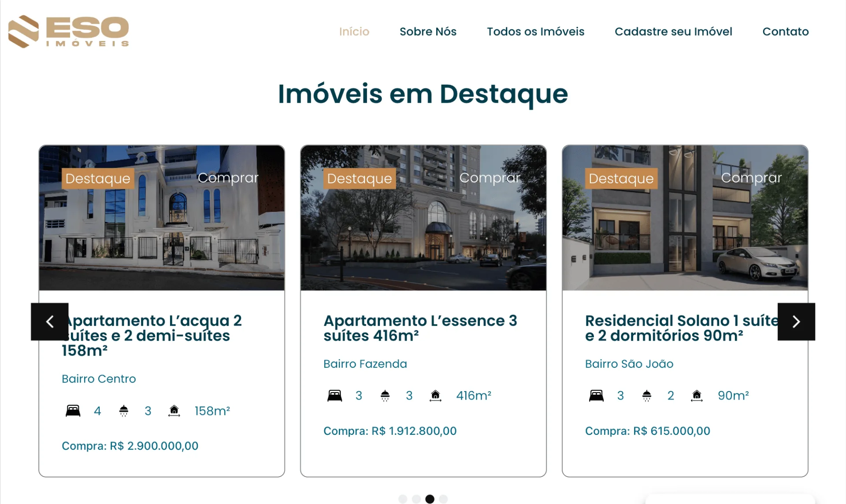Open the Apartamento L'essence photo
The image size is (846, 504).
coord(423,218)
